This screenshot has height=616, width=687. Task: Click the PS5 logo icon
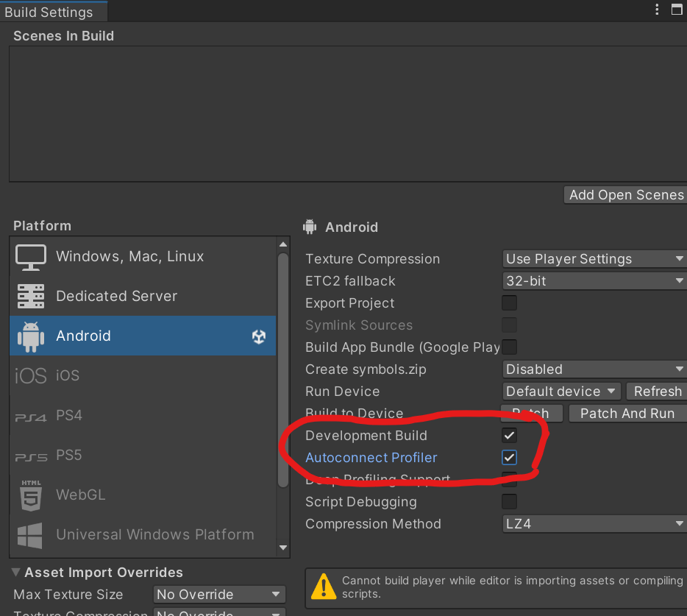click(x=31, y=457)
